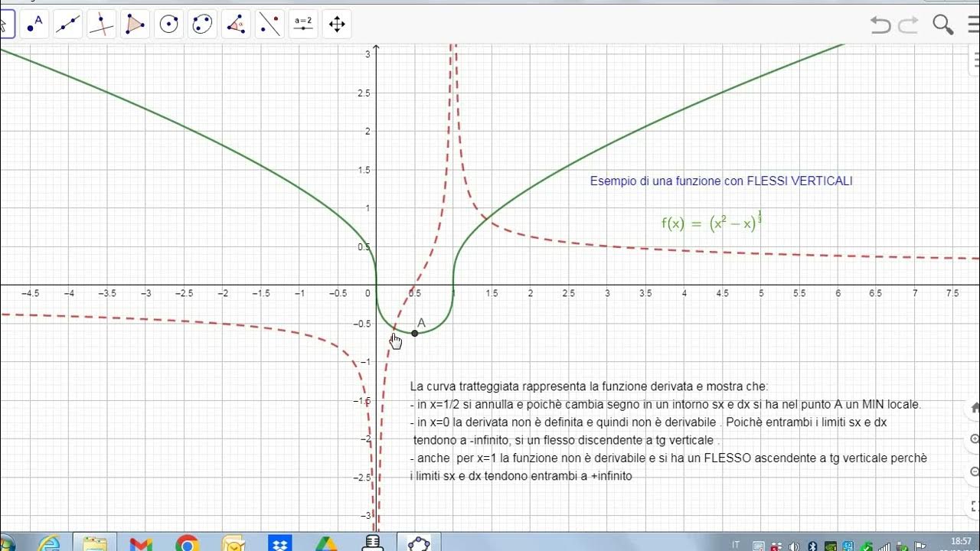Screen dimensions: 980x551
Task: Click the text line starting 'in x=0 la derivata'
Action: click(x=648, y=422)
